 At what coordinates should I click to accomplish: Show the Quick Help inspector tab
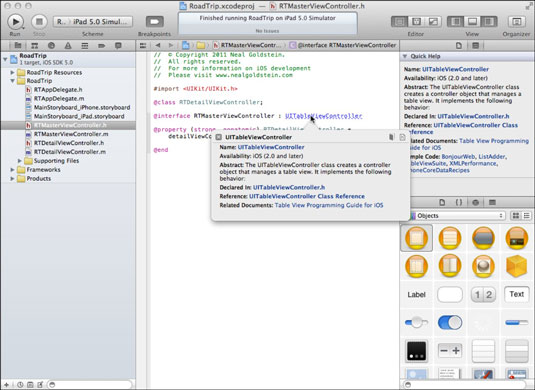click(476, 45)
